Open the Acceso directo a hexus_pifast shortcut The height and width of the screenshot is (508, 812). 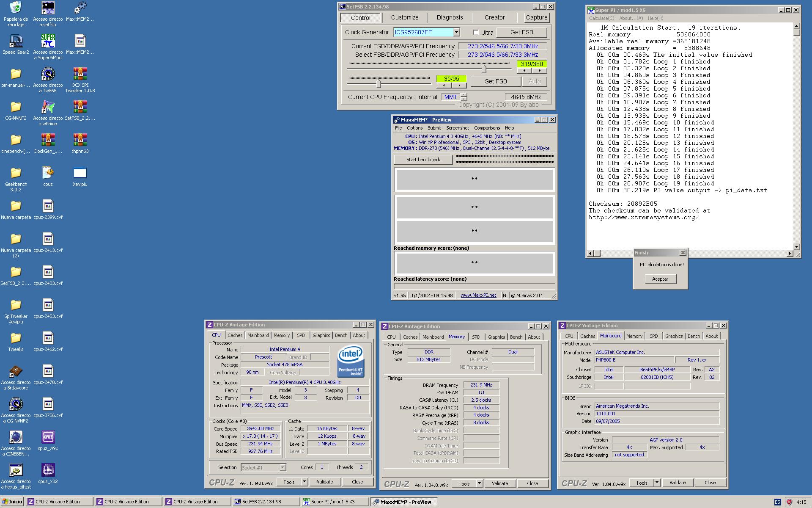tap(16, 476)
